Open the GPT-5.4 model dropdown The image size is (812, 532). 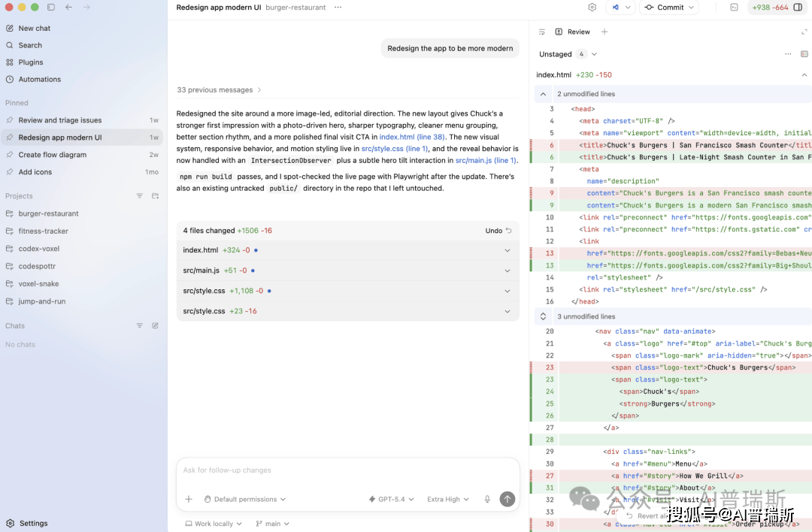(391, 499)
